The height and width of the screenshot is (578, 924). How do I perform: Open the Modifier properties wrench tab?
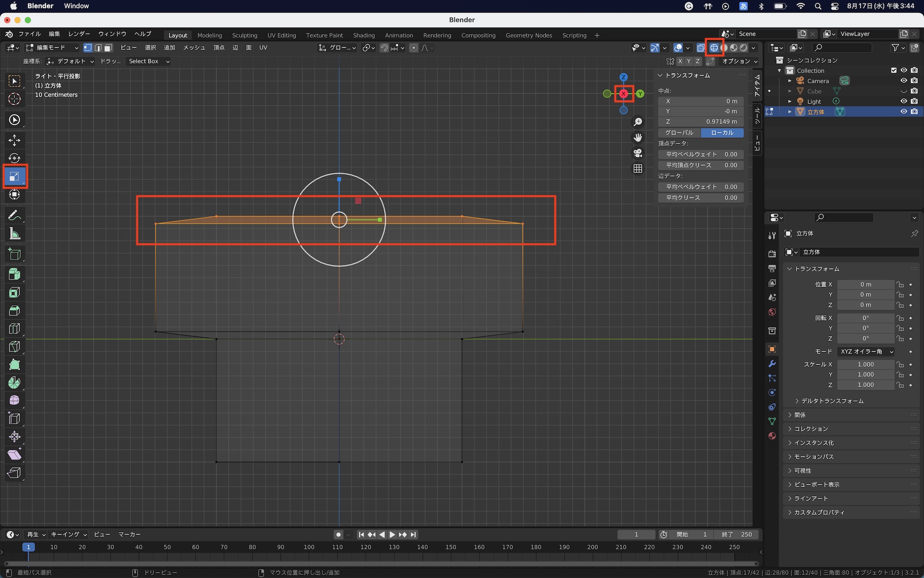tap(772, 364)
